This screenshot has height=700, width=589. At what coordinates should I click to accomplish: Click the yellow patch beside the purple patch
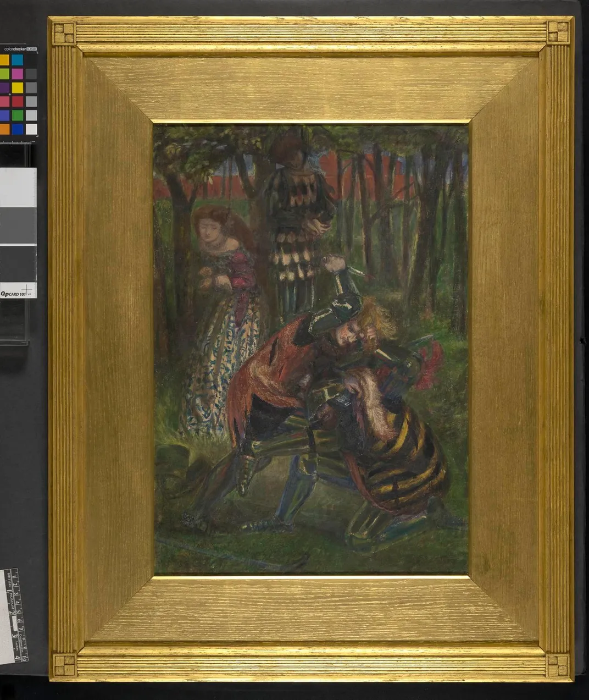click(x=17, y=87)
